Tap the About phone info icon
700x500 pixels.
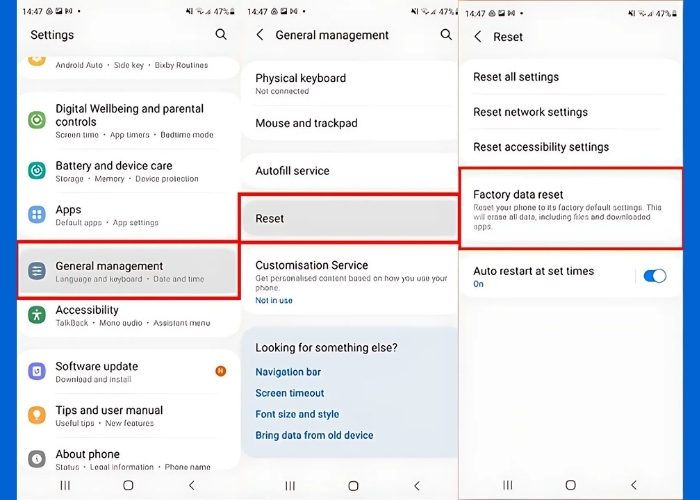coord(37,459)
